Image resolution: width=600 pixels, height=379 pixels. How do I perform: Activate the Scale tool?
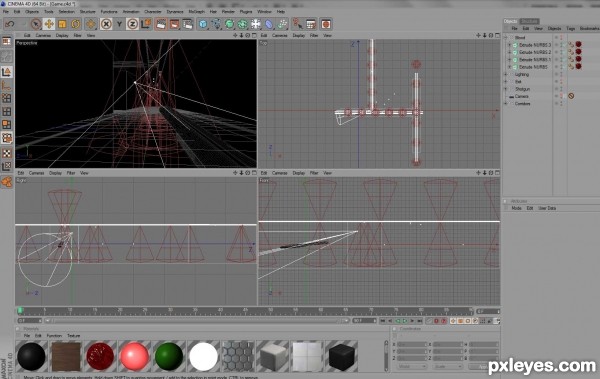(62, 24)
